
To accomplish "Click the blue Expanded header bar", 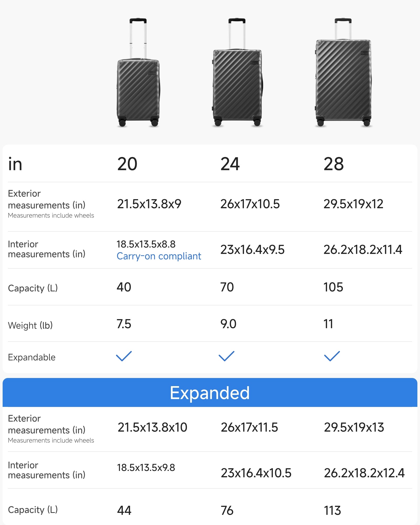I will (210, 393).
